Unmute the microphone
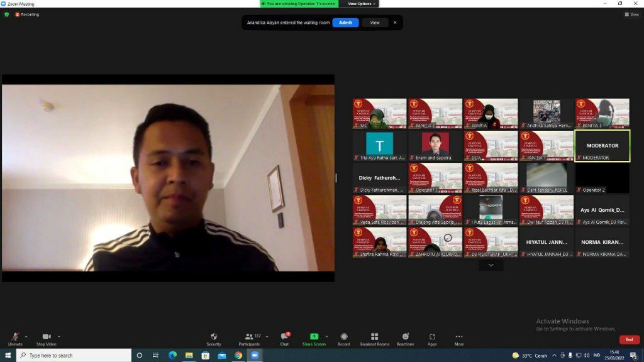The width and height of the screenshot is (644, 362). [15, 339]
